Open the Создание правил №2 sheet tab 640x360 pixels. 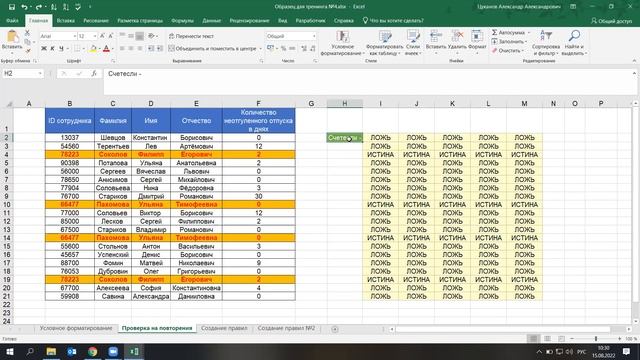click(286, 328)
